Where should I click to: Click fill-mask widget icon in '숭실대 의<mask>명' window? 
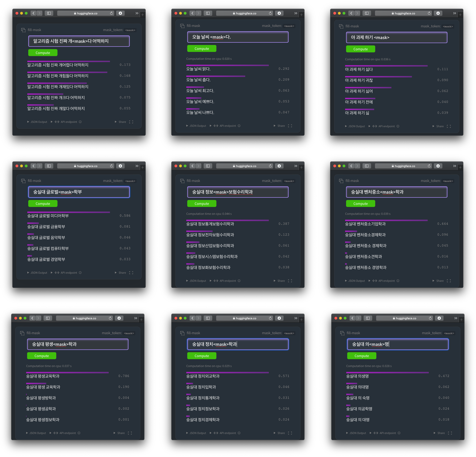pyautogui.click(x=342, y=333)
